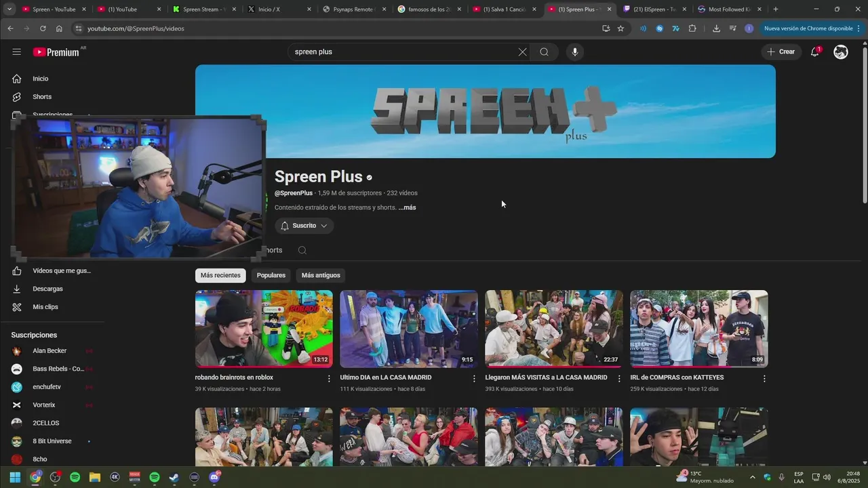Switch to the Spreen - YouTube tab
Screen dimensions: 868x488
click(x=54, y=9)
